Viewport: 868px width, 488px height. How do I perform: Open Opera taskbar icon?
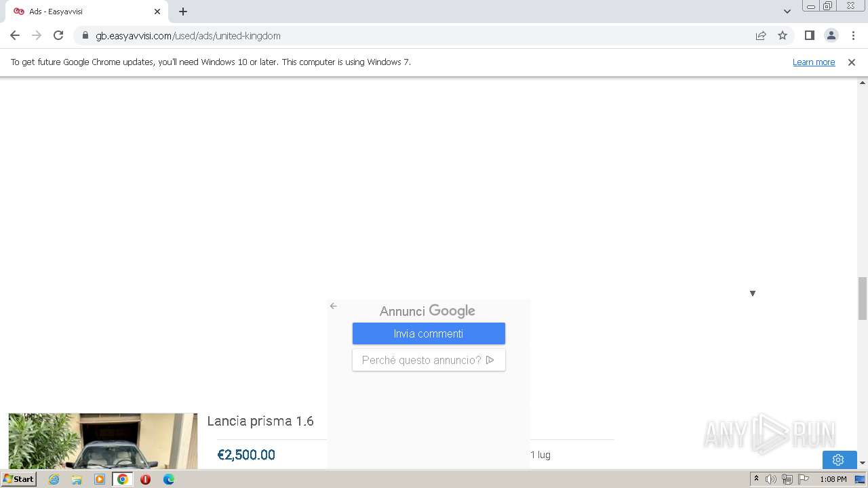(145, 479)
